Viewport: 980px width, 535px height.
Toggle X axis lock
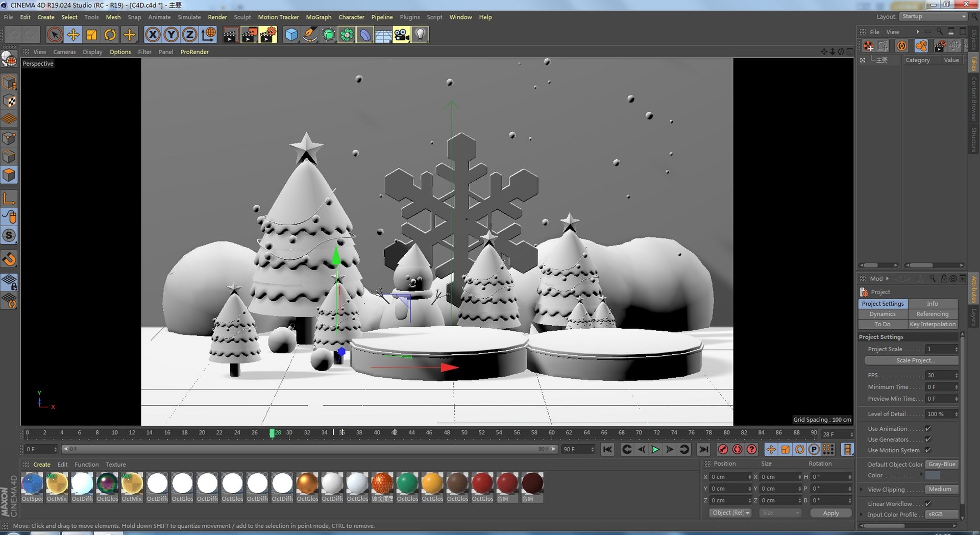point(152,35)
